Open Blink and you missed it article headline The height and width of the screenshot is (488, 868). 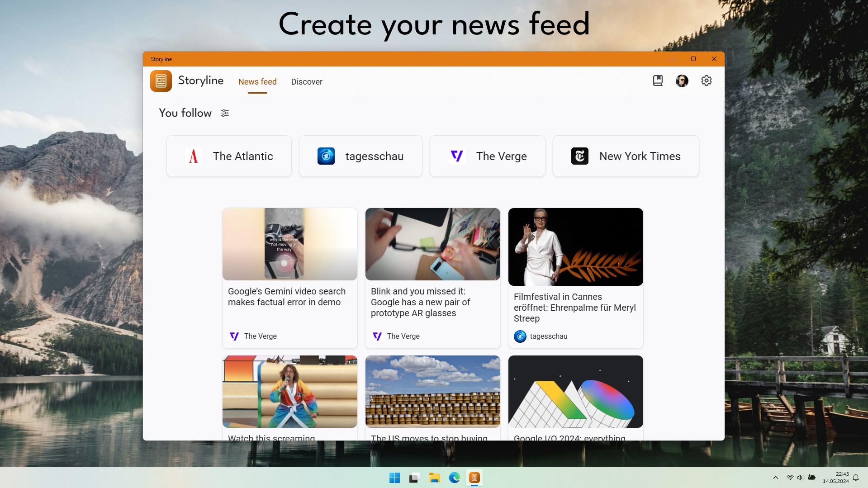coord(421,302)
